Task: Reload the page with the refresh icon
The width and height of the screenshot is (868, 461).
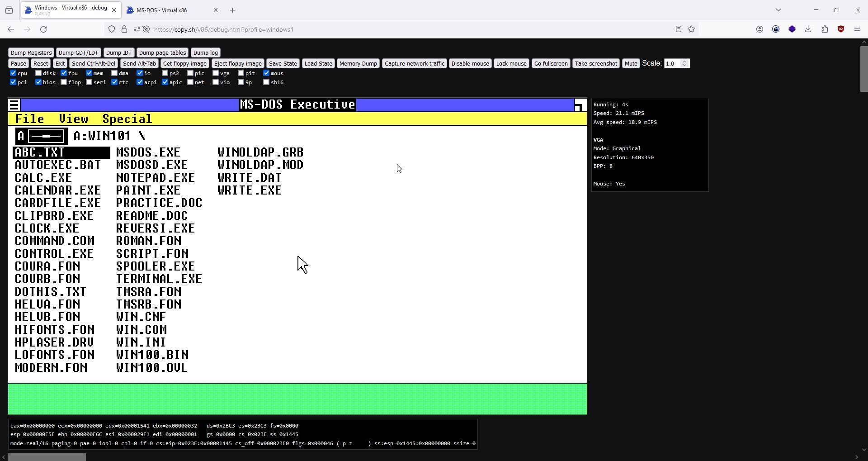Action: point(43,29)
